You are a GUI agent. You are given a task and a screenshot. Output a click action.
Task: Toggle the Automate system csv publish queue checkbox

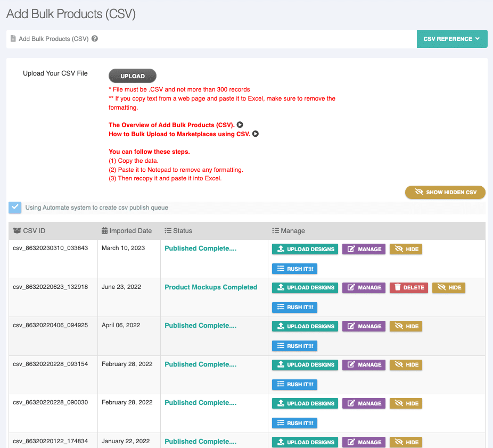[15, 208]
